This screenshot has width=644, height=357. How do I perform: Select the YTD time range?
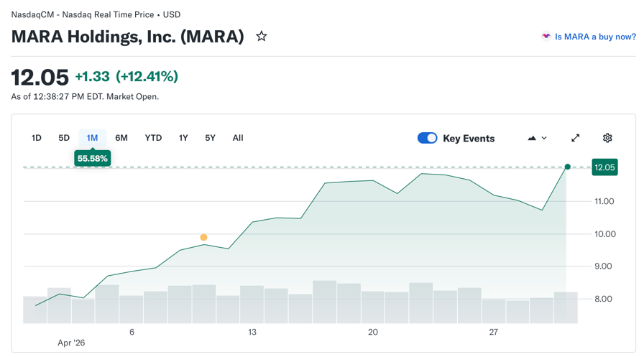click(153, 138)
